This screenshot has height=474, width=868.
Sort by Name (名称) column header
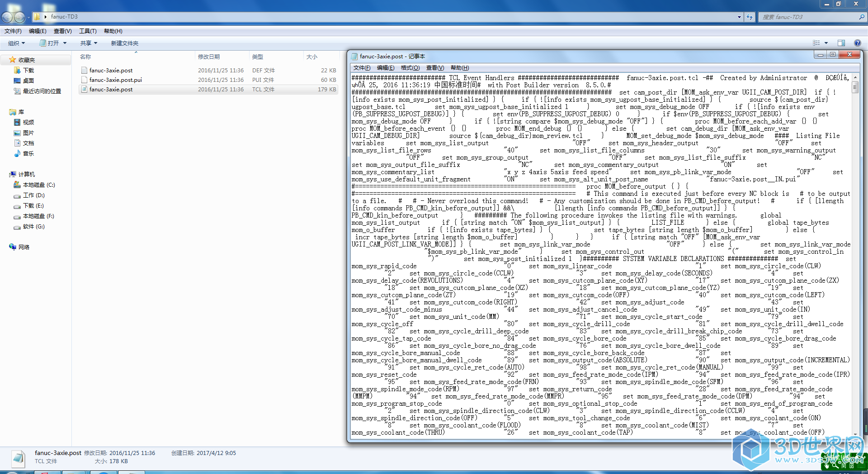137,57
